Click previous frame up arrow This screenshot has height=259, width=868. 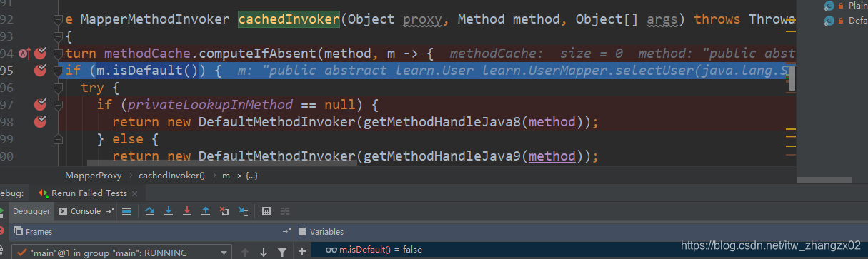[x=245, y=252]
